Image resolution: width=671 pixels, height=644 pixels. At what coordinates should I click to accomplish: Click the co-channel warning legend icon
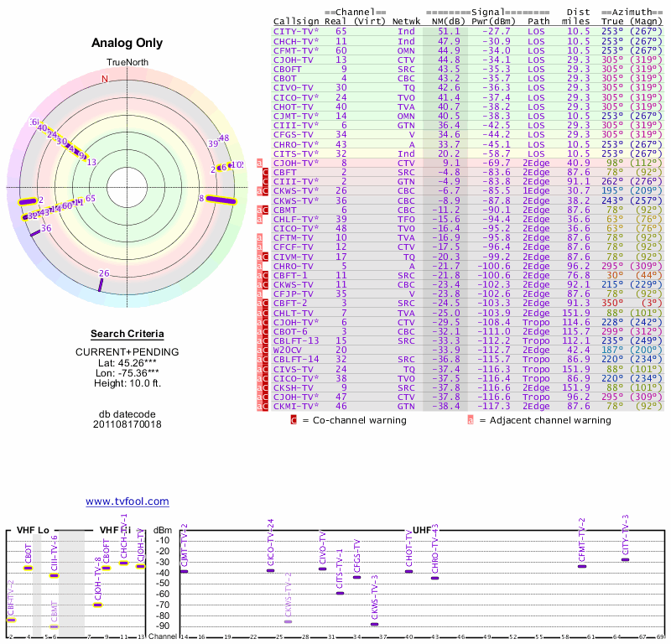[294, 420]
